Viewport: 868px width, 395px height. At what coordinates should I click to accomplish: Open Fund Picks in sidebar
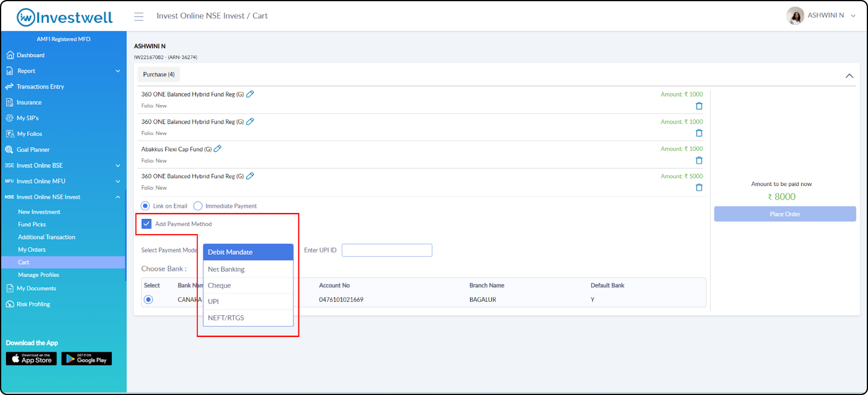click(x=32, y=224)
